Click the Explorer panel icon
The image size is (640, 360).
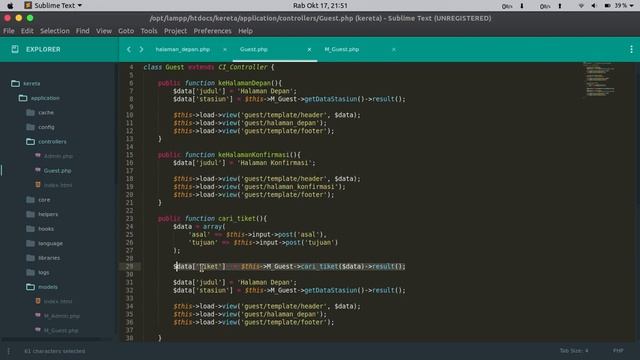click(15, 49)
